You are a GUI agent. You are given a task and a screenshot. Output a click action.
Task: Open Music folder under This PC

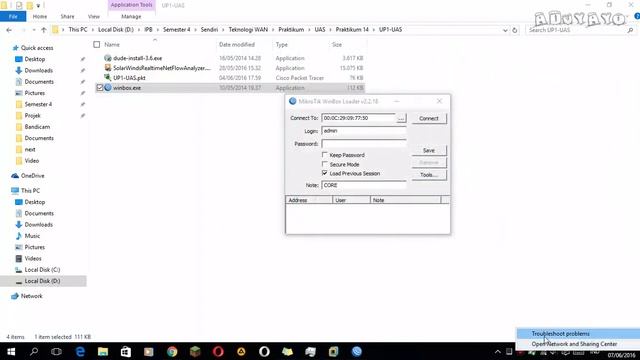pyautogui.click(x=32, y=236)
